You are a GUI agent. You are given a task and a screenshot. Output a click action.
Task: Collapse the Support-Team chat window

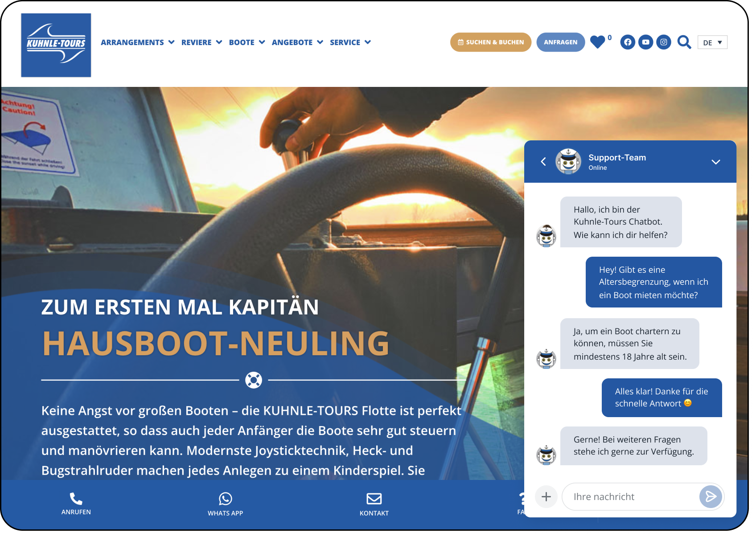715,162
